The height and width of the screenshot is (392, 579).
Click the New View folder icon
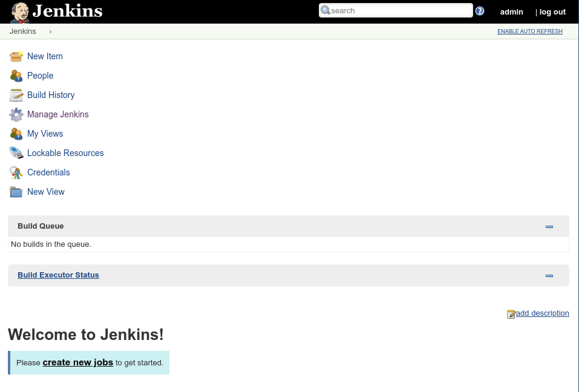coord(16,192)
